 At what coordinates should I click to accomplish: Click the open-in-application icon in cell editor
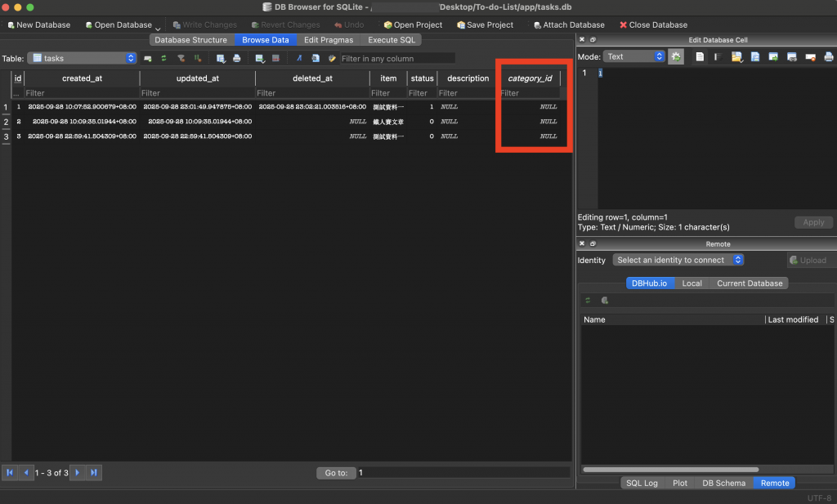coord(773,56)
